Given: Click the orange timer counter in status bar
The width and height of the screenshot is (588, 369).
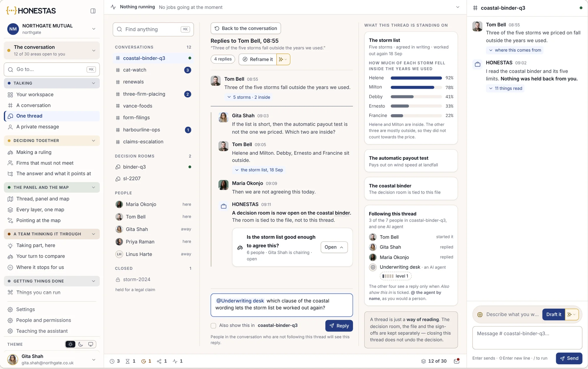Looking at the screenshot, I should (x=146, y=361).
